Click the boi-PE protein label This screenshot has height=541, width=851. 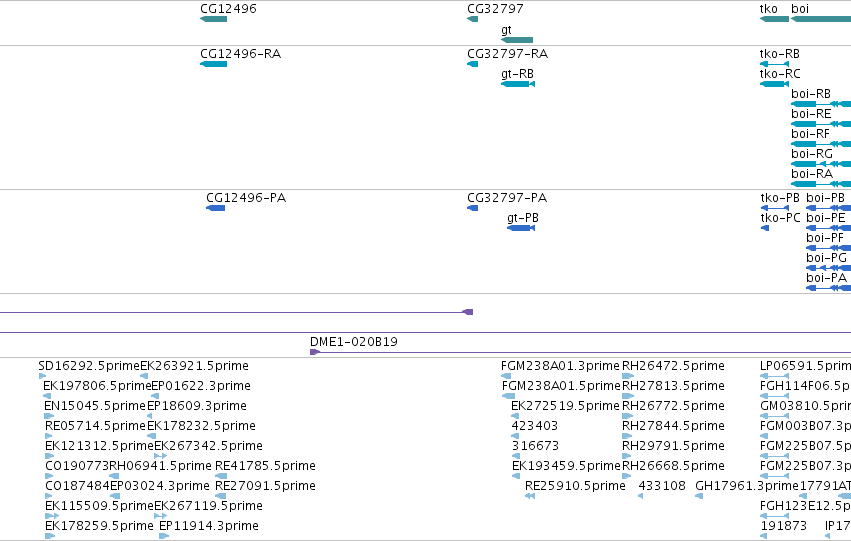825,218
